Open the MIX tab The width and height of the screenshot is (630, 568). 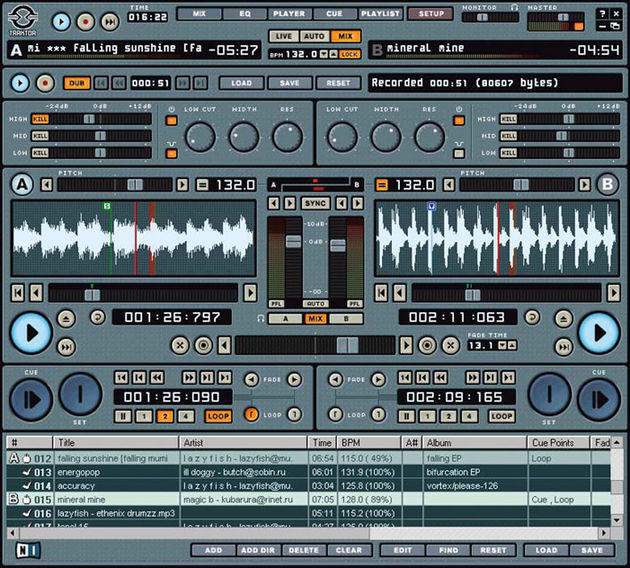pyautogui.click(x=199, y=13)
